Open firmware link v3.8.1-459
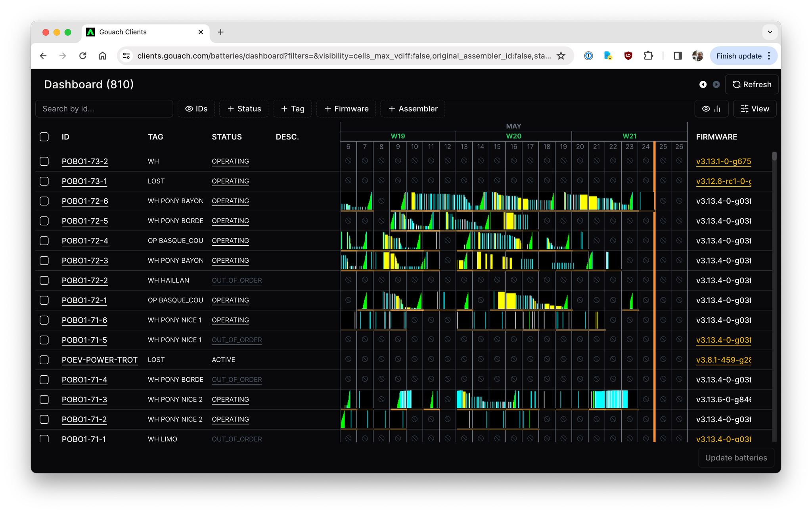Image resolution: width=812 pixels, height=514 pixels. tap(724, 360)
